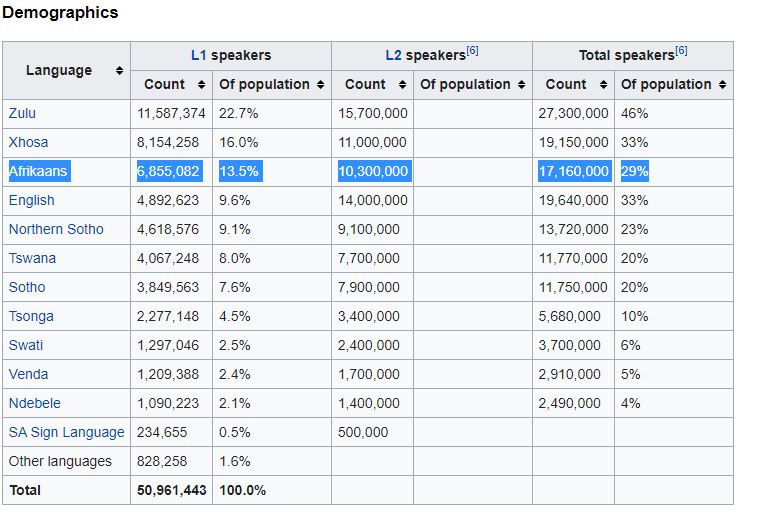773x513 pixels.
Task: Click highlighted Afrikaans count 6,855,082
Action: 168,171
